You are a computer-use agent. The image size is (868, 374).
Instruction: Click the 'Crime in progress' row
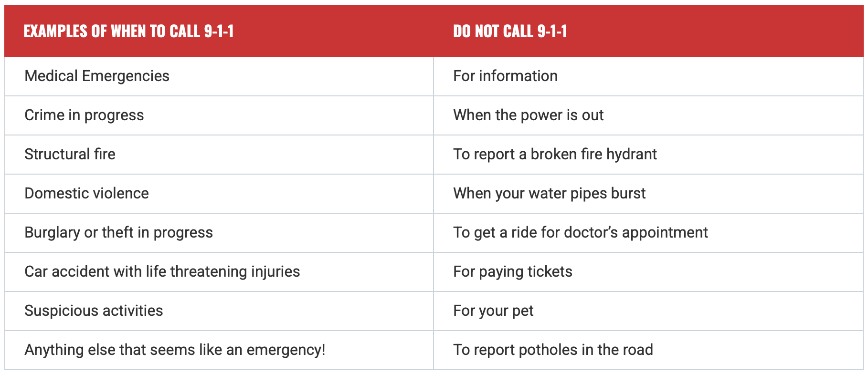(x=84, y=115)
